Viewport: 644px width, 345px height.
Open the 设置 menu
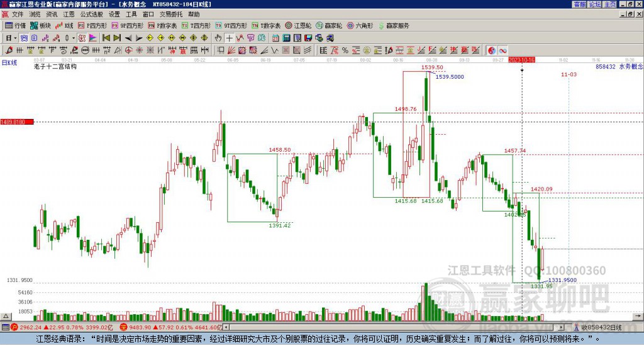tap(114, 14)
